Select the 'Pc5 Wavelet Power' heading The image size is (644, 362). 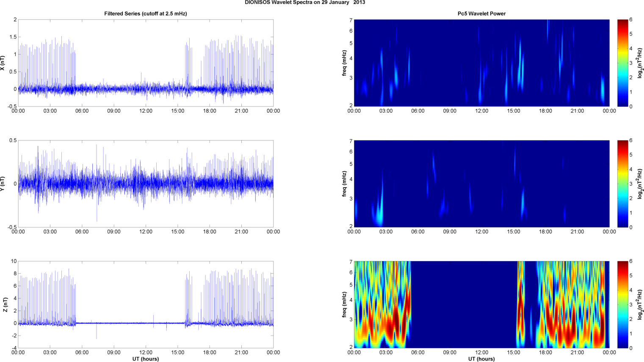pos(481,14)
